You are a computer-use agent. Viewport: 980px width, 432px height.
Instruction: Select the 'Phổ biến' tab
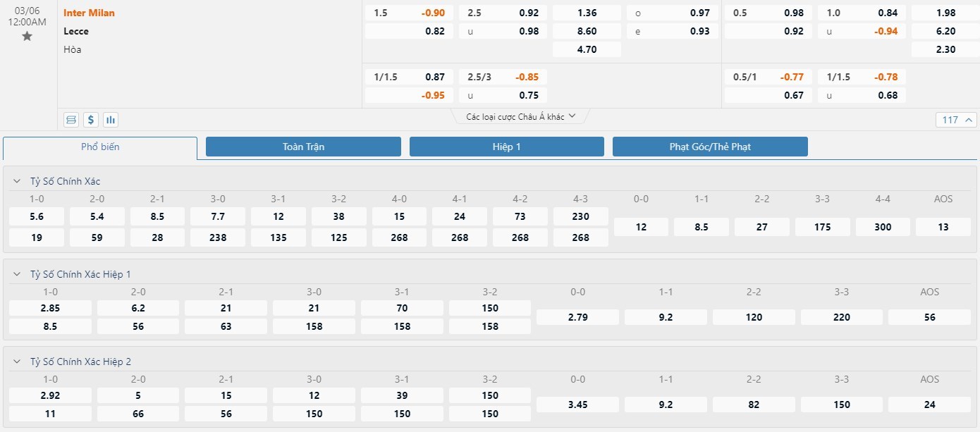(x=100, y=147)
